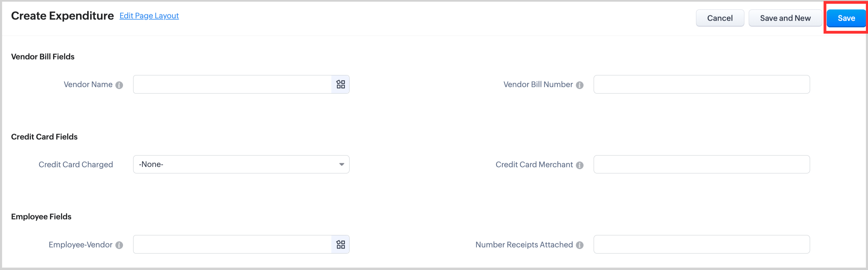Click into the Vendor Bill Number field
Image resolution: width=868 pixels, height=270 pixels.
pyautogui.click(x=702, y=84)
